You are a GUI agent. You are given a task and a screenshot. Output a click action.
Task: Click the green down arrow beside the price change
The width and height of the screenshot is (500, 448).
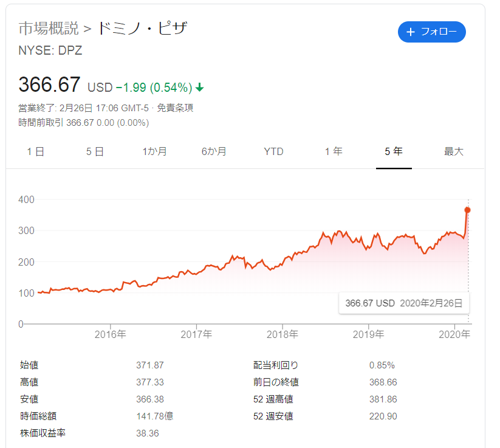point(200,88)
